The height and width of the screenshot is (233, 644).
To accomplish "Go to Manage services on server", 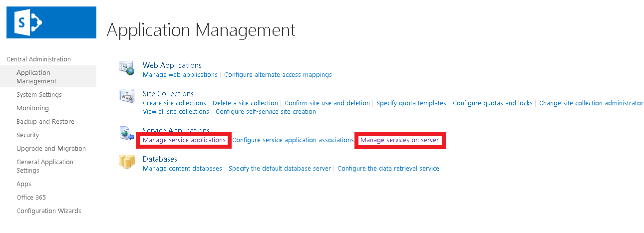I will pyautogui.click(x=399, y=140).
